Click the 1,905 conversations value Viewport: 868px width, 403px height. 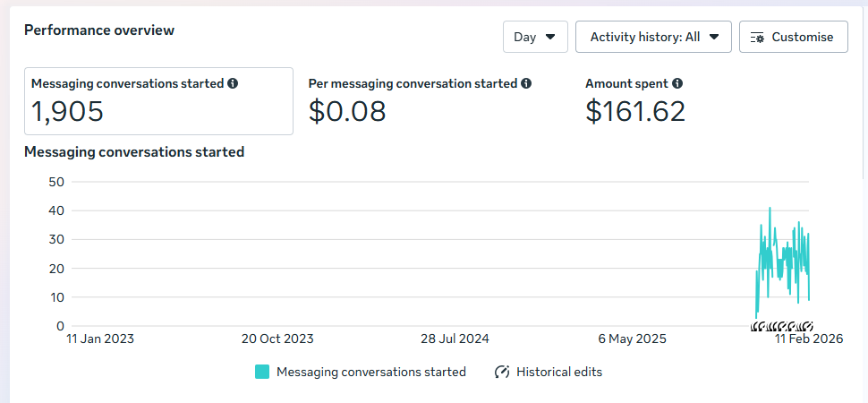(68, 111)
